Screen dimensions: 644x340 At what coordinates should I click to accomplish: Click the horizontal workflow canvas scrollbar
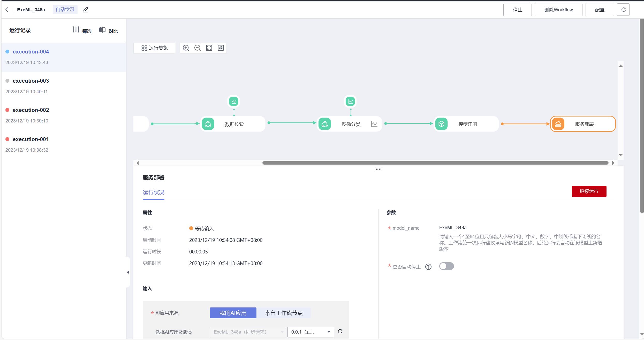[x=435, y=163]
